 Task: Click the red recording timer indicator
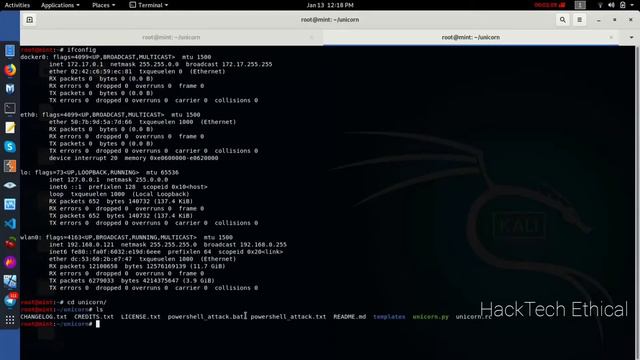click(x=550, y=5)
